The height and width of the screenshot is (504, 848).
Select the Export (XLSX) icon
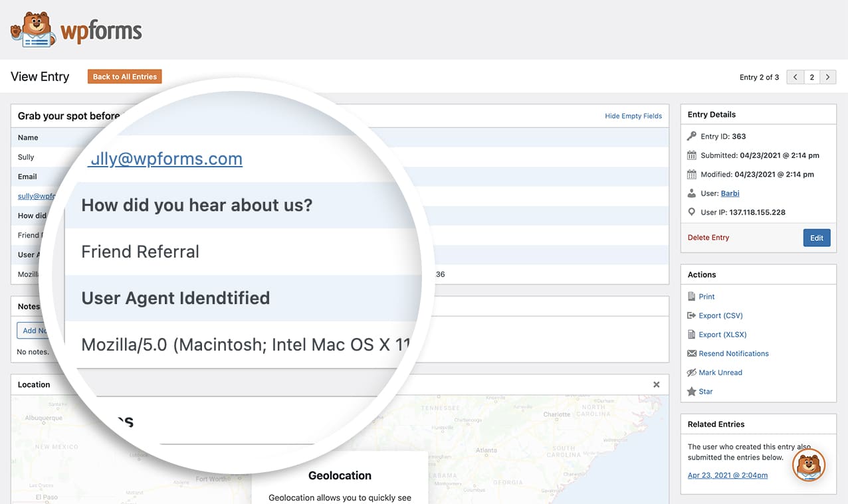coord(691,334)
